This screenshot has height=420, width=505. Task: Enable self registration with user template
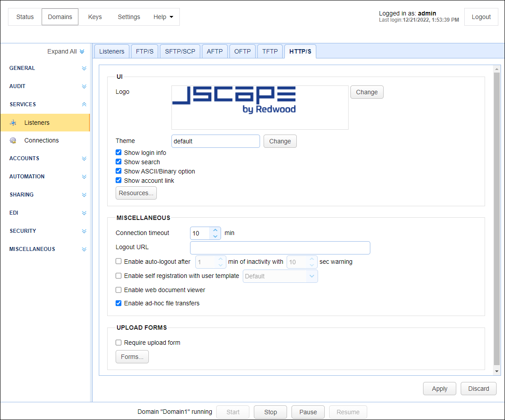click(119, 276)
